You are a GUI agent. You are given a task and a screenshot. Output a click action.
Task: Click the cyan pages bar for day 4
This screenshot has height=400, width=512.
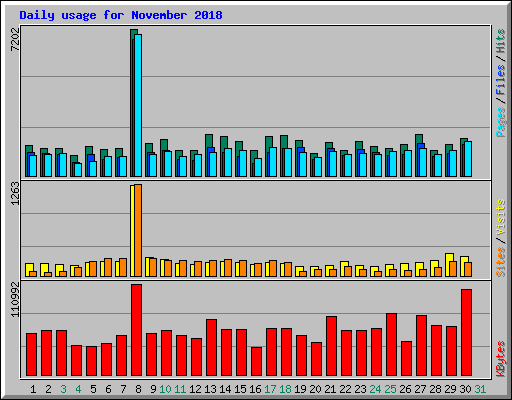[78, 170]
